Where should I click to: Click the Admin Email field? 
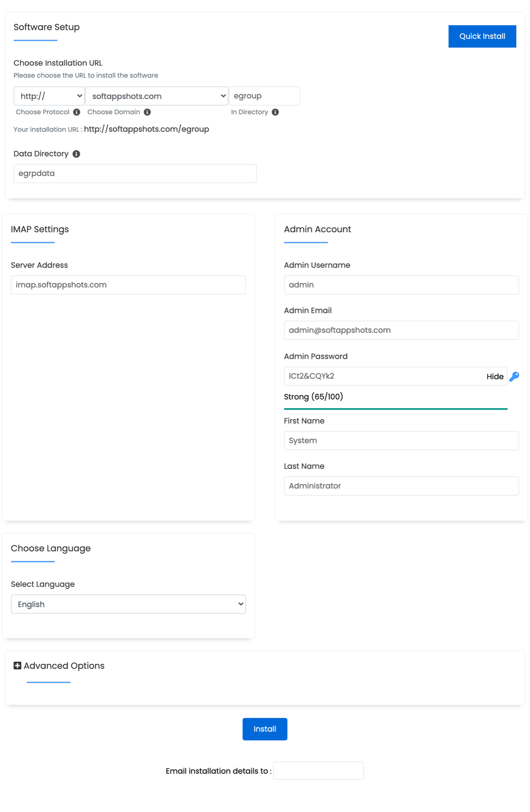pyautogui.click(x=401, y=330)
